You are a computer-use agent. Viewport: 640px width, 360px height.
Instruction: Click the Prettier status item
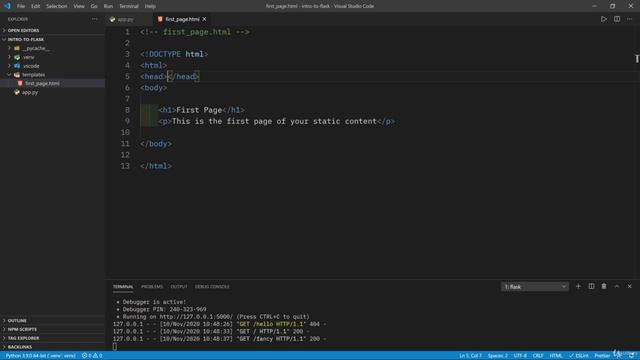[602, 356]
